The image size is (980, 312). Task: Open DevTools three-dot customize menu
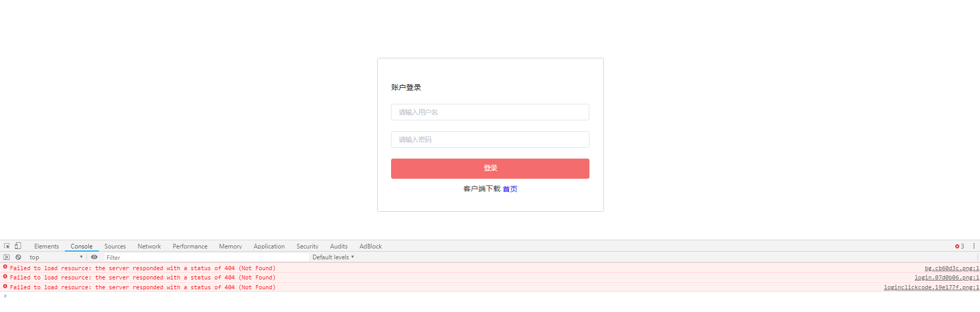(974, 246)
